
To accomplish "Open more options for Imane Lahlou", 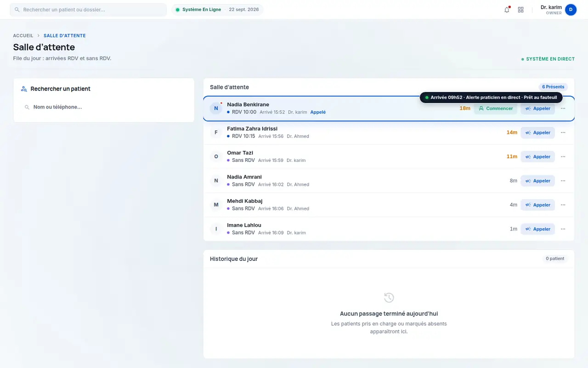I will [x=563, y=229].
